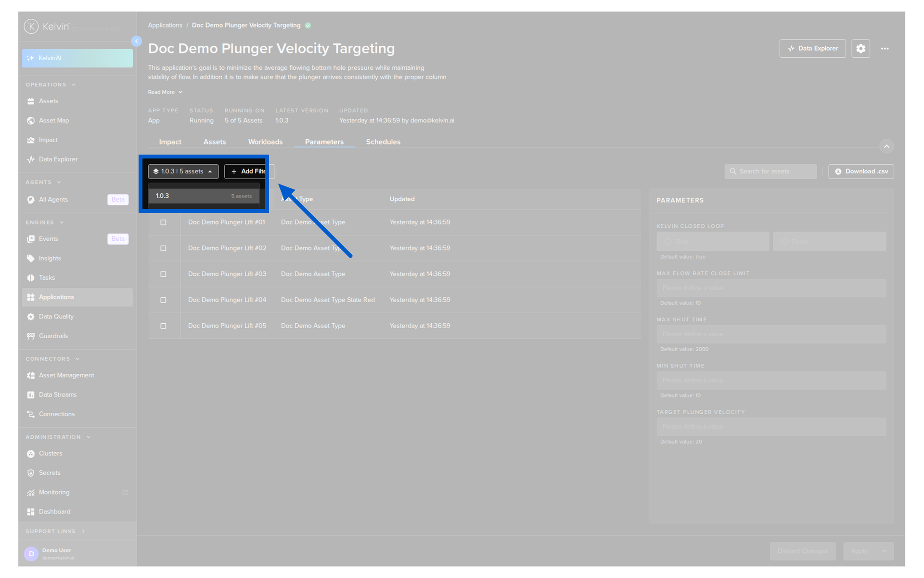The height and width of the screenshot is (578, 924).
Task: Click the Secrets shield icon
Action: tap(31, 473)
